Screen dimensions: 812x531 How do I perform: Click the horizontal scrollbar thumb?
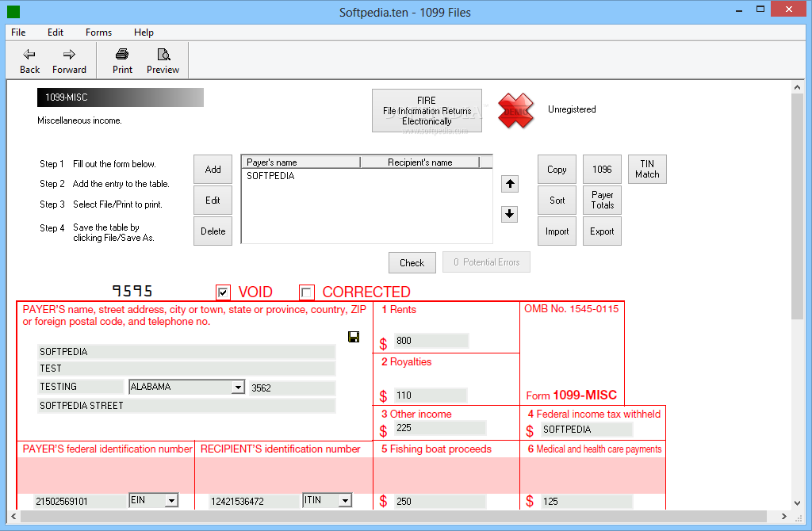393,516
